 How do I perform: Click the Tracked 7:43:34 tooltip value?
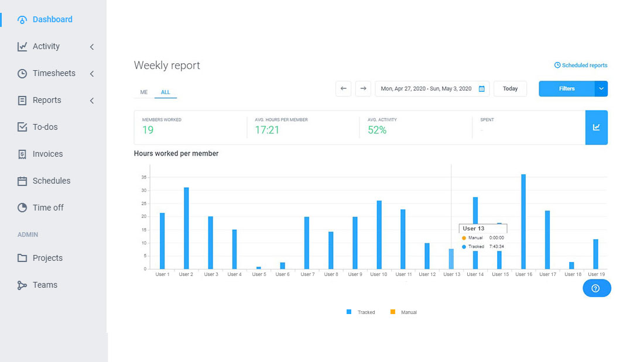click(x=496, y=247)
